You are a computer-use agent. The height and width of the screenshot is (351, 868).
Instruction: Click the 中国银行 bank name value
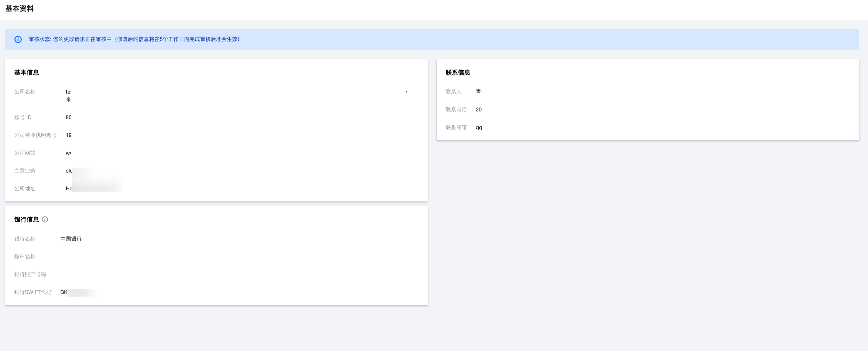pos(71,239)
